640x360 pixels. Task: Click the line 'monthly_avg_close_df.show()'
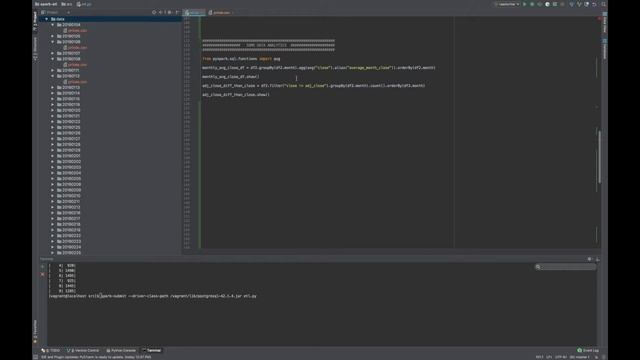[231, 77]
